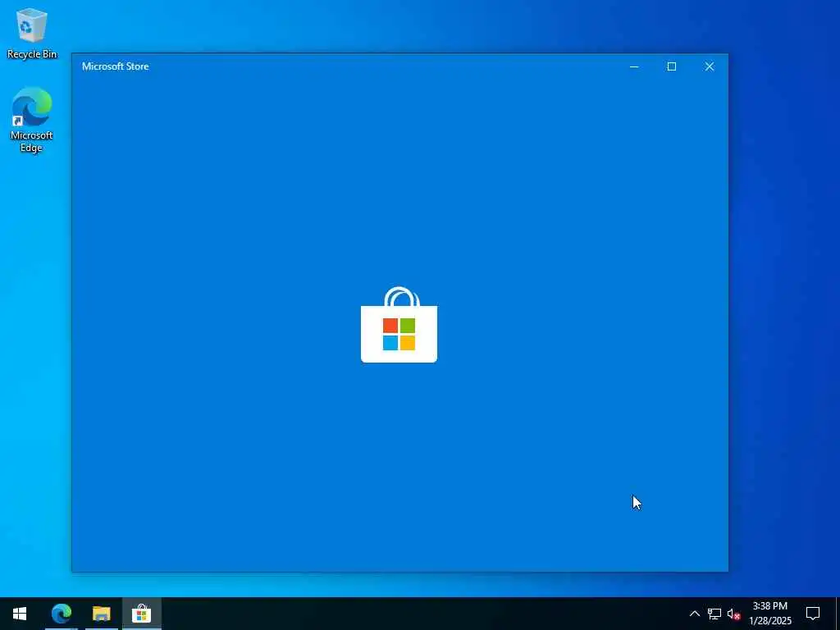
Task: Open File Explorer from the taskbar
Action: (101, 614)
